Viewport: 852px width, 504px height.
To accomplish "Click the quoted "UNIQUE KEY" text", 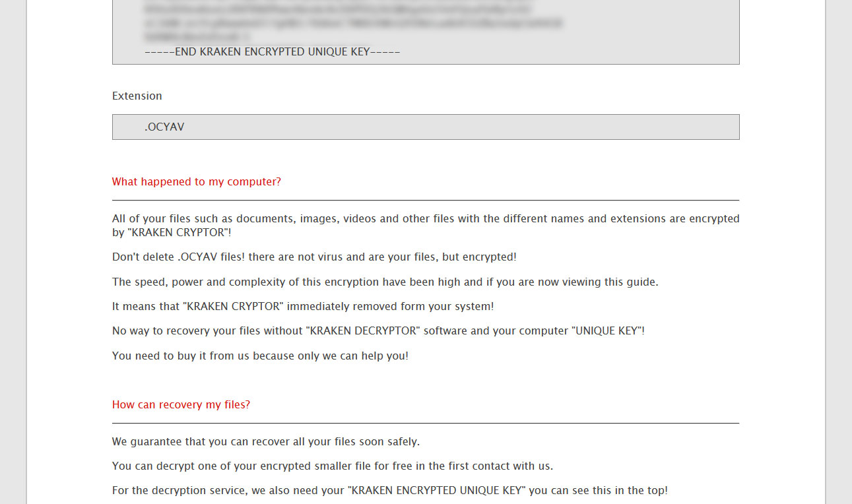I will tap(606, 331).
